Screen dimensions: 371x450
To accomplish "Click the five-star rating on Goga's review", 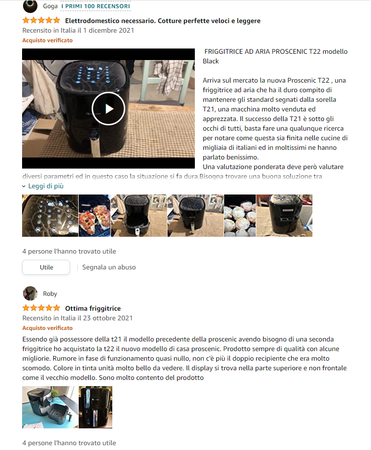I will coord(41,20).
